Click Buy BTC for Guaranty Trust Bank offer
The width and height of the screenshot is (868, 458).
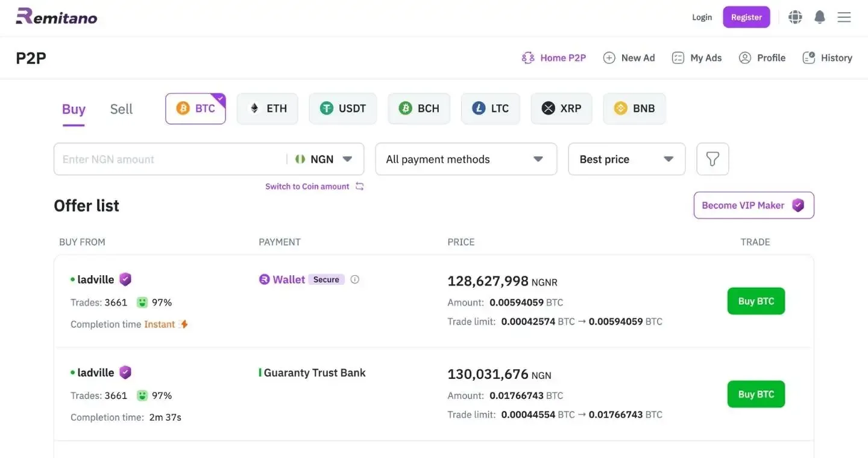(756, 394)
